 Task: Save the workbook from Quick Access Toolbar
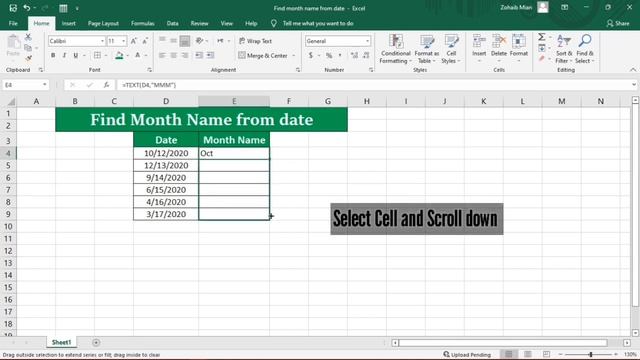pyautogui.click(x=13, y=8)
